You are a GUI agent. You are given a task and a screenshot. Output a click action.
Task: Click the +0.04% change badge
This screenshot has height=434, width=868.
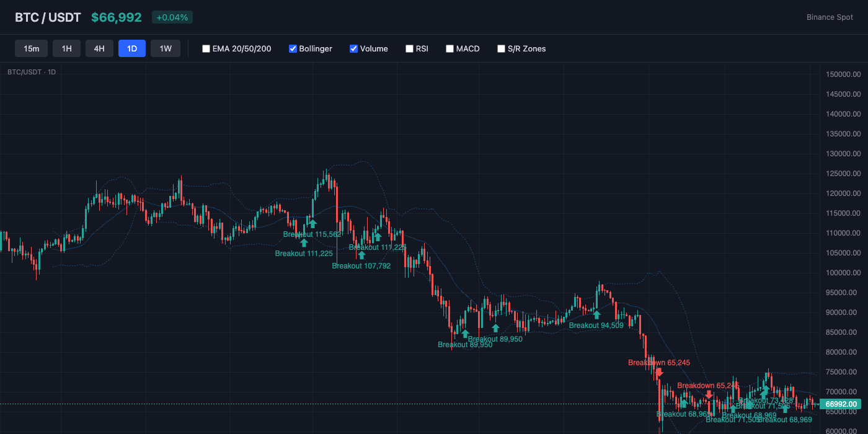[172, 17]
